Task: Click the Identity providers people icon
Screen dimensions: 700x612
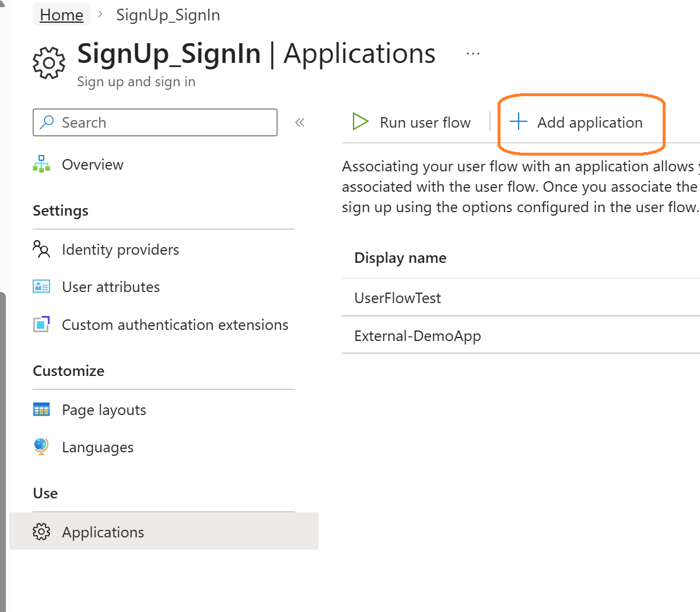Action: point(41,249)
